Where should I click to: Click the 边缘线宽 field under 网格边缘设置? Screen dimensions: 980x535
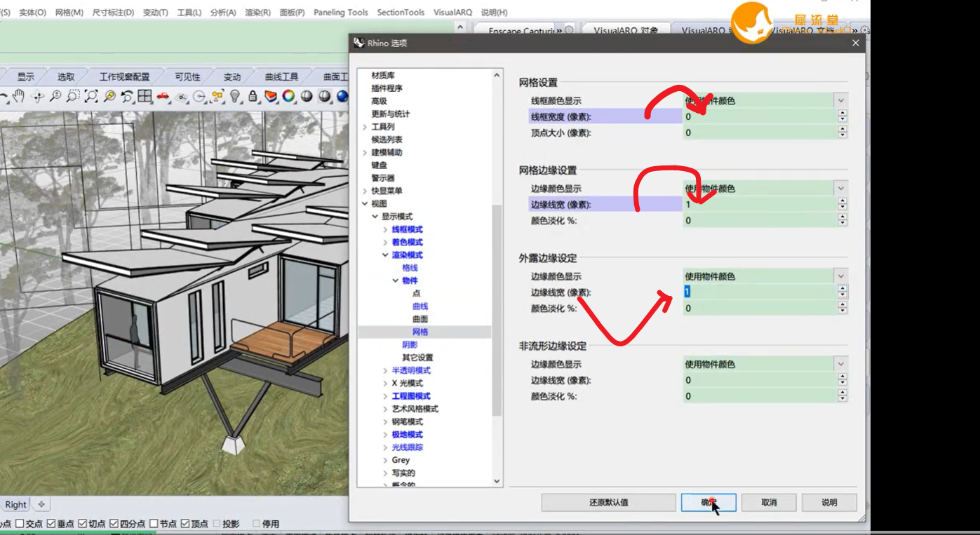click(760, 205)
